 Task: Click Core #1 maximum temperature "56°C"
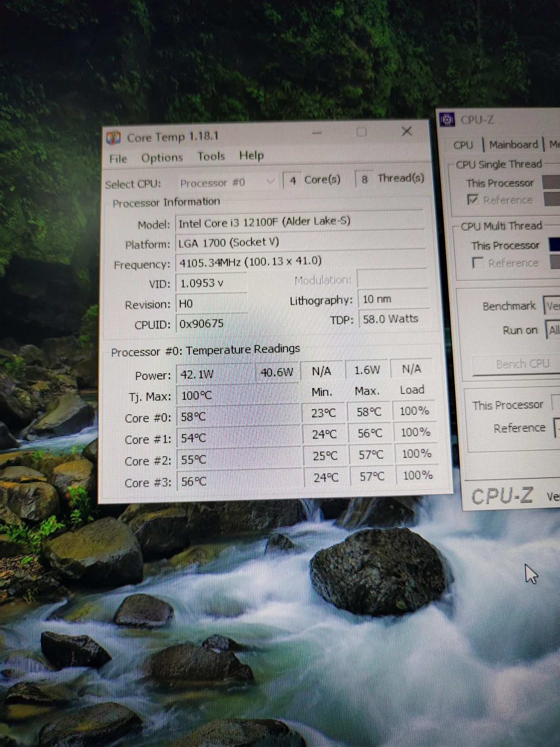pyautogui.click(x=370, y=433)
